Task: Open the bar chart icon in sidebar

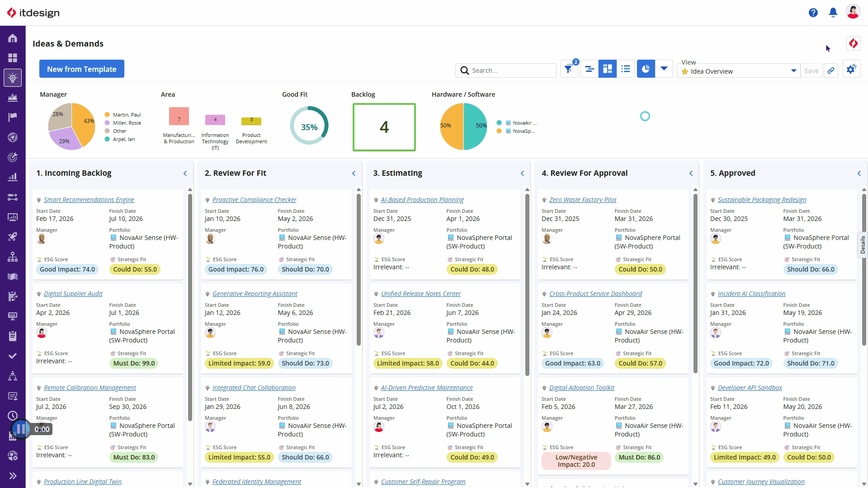Action: coord(13,177)
